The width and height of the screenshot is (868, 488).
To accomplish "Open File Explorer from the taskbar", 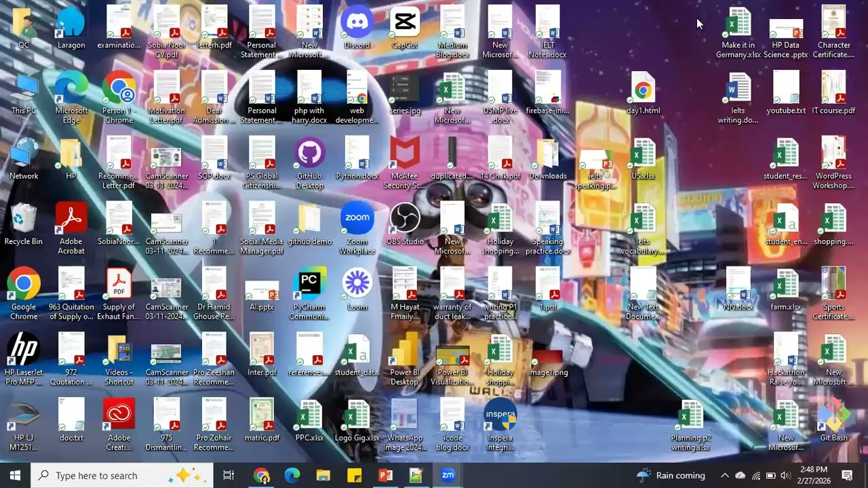I will [x=323, y=475].
